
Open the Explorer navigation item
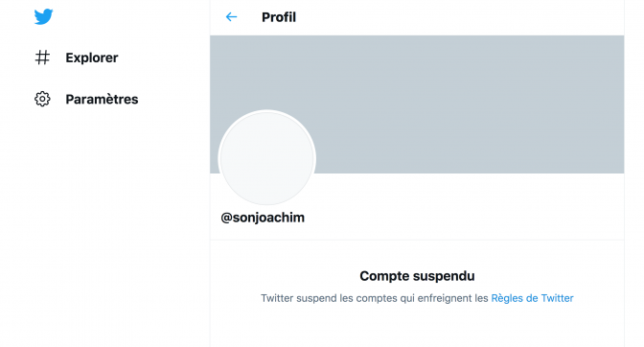pos(77,58)
